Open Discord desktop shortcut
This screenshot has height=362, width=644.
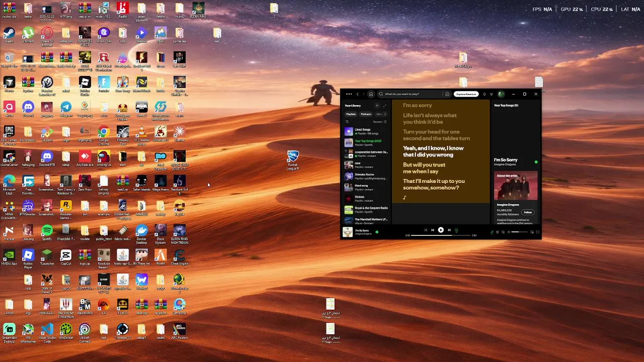(28, 109)
